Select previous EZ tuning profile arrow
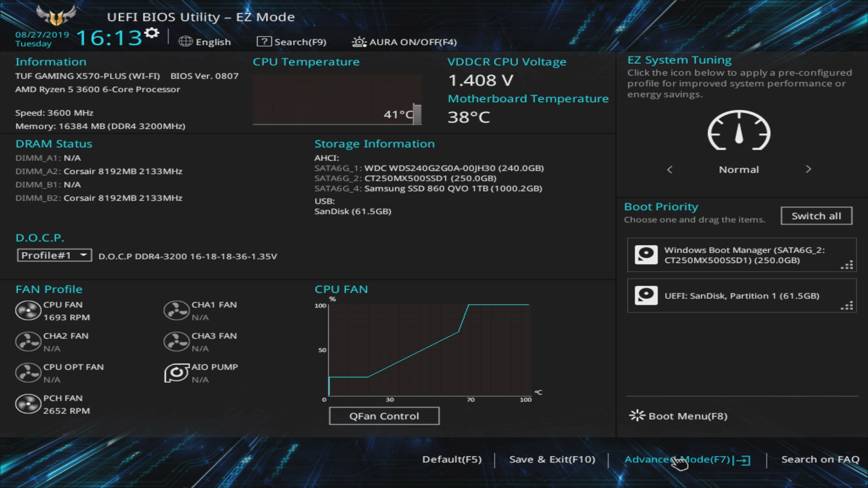The image size is (868, 488). [670, 169]
